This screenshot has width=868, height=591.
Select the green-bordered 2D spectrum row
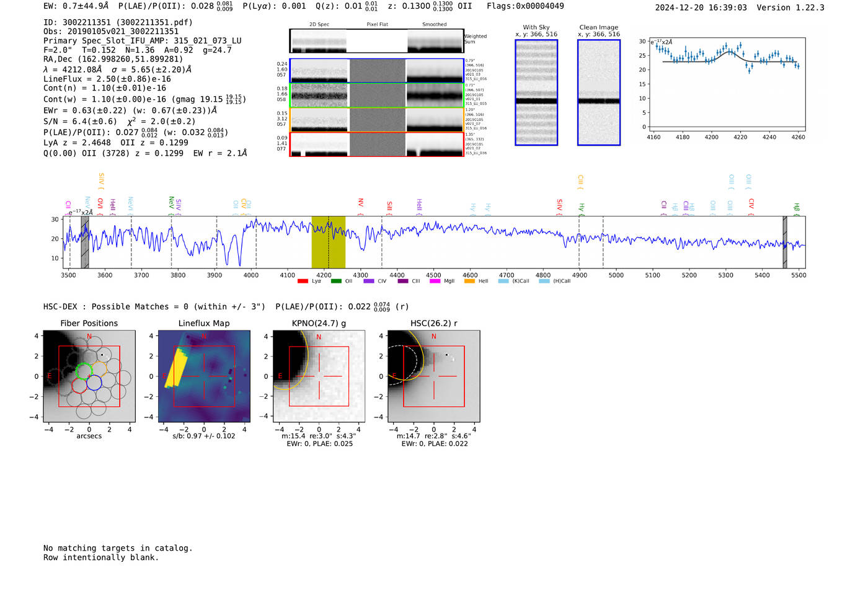376,96
